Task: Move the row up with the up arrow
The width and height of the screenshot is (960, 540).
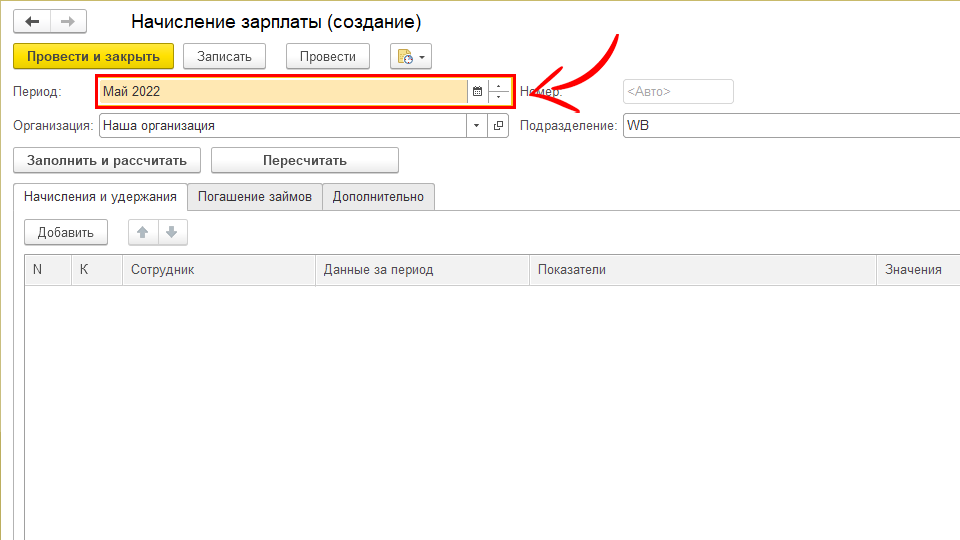Action: tap(143, 233)
